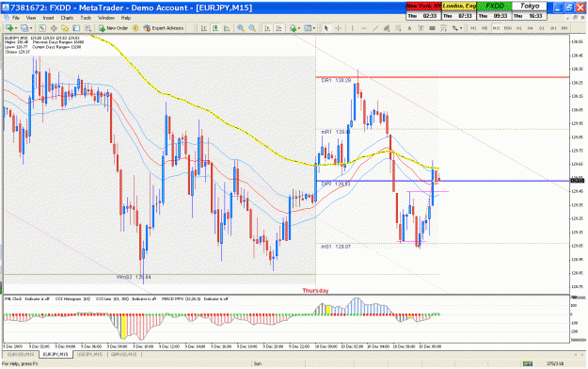Image resolution: width=588 pixels, height=369 pixels.
Task: Open the Indicators dropdown arrow
Action: tap(299, 28)
